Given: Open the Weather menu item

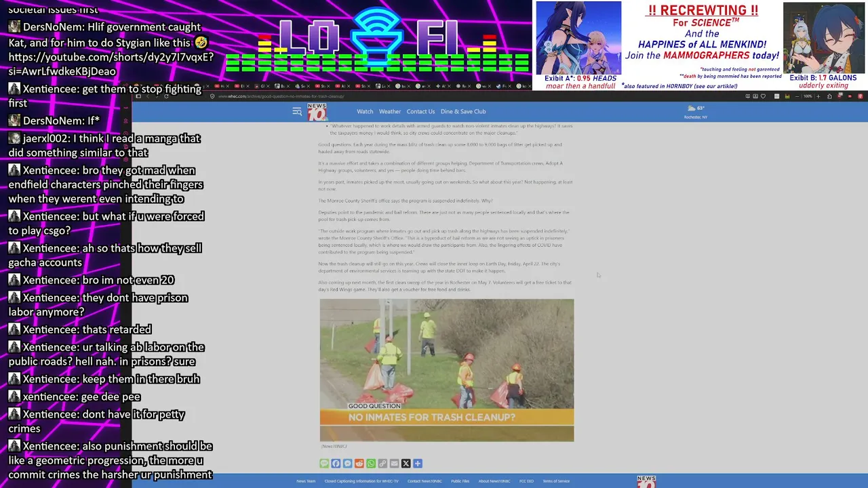Looking at the screenshot, I should [x=390, y=111].
